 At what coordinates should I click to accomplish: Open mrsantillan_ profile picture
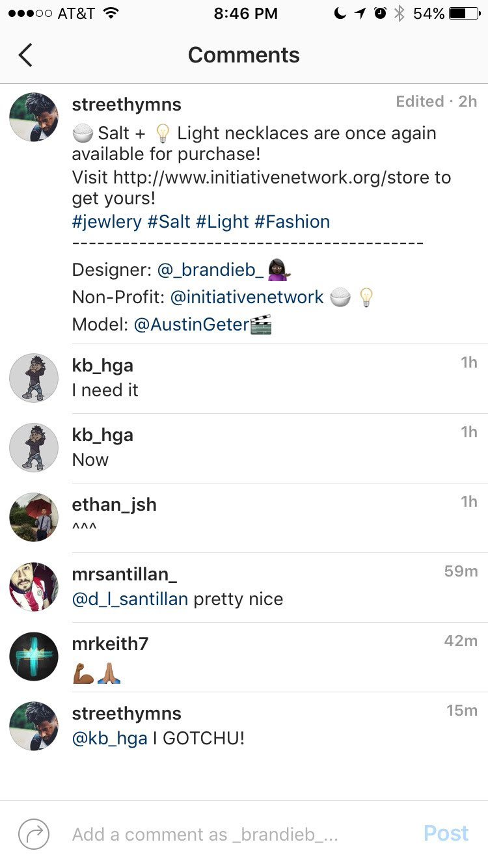(x=34, y=587)
